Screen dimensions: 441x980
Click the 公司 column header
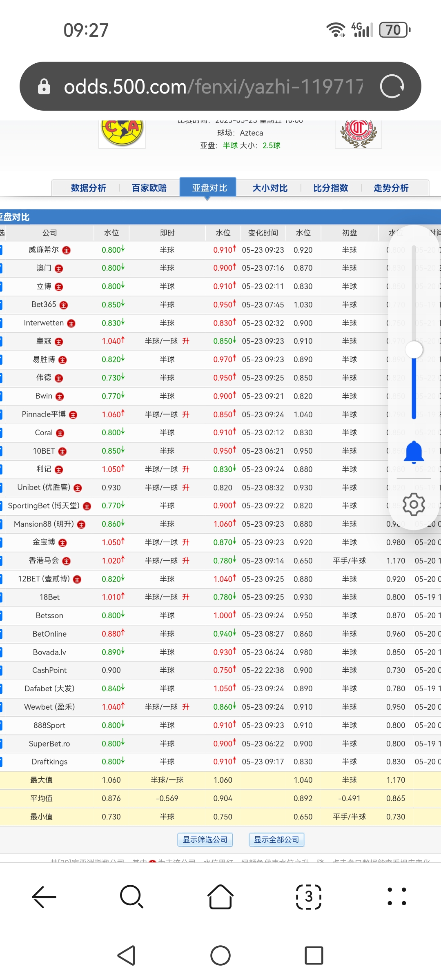(49, 233)
